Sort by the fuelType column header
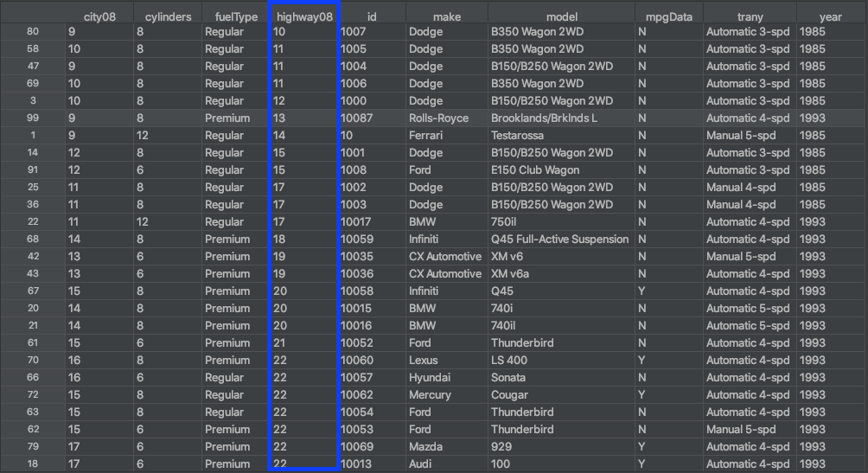The height and width of the screenshot is (473, 868). (x=231, y=16)
